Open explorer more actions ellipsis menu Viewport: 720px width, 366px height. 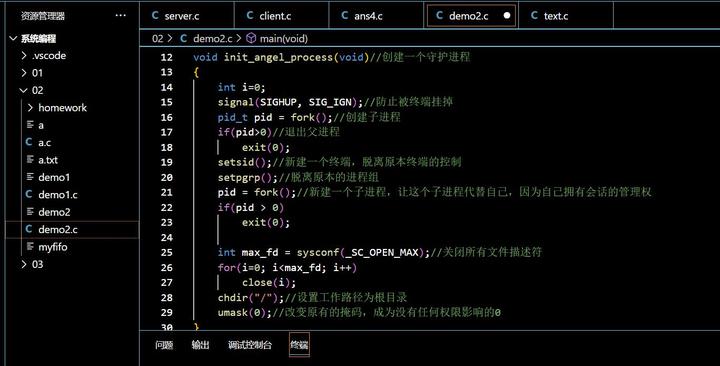pyautogui.click(x=121, y=16)
